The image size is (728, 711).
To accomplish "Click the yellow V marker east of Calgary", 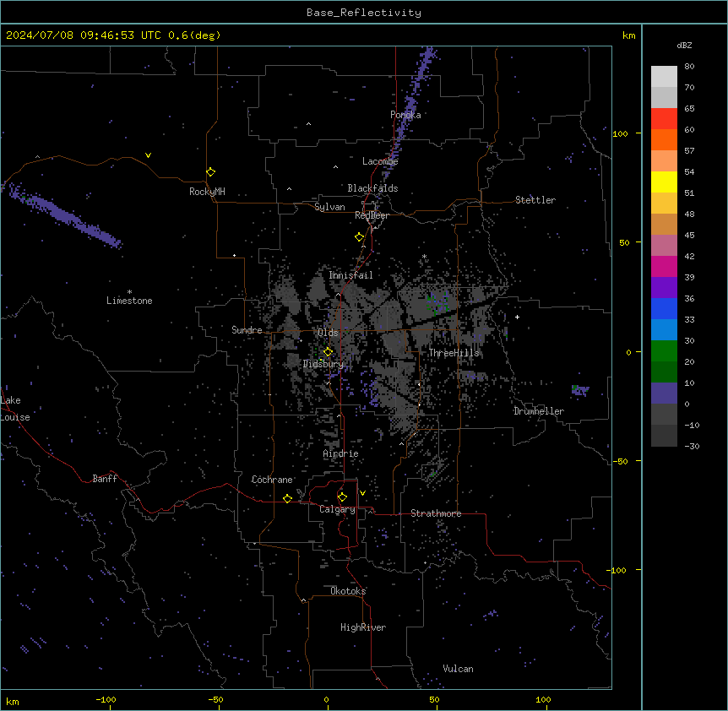I will [x=362, y=493].
